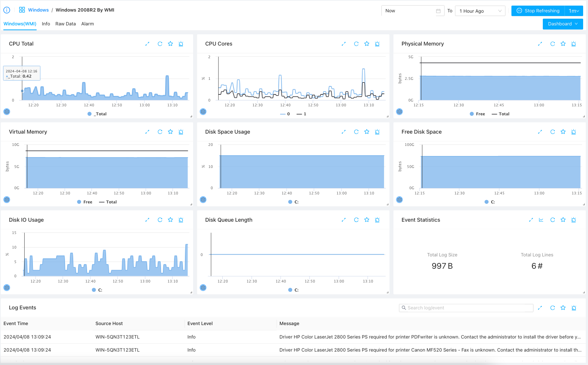The height and width of the screenshot is (365, 588).
Task: Open the 1m refresh interval dropdown
Action: tap(573, 11)
